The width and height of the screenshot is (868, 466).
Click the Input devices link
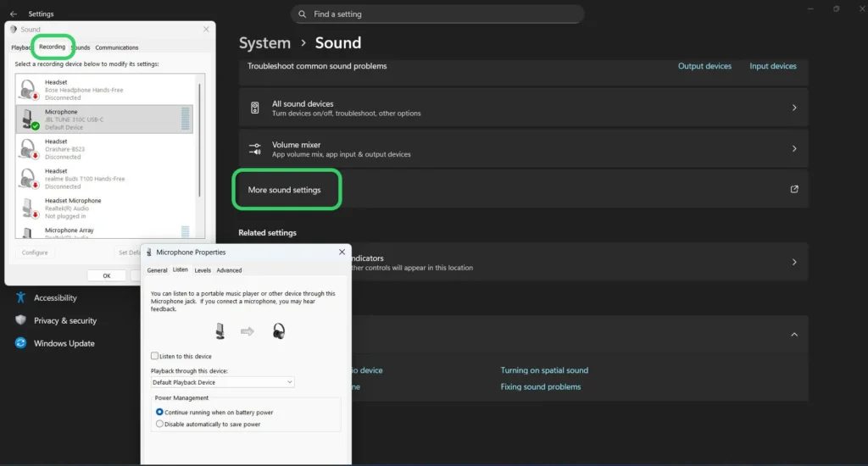773,66
